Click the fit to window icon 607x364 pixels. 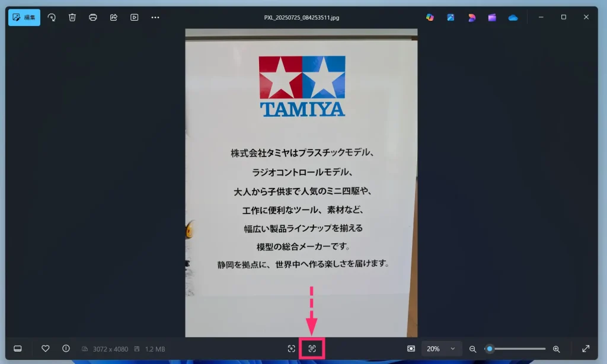point(411,349)
